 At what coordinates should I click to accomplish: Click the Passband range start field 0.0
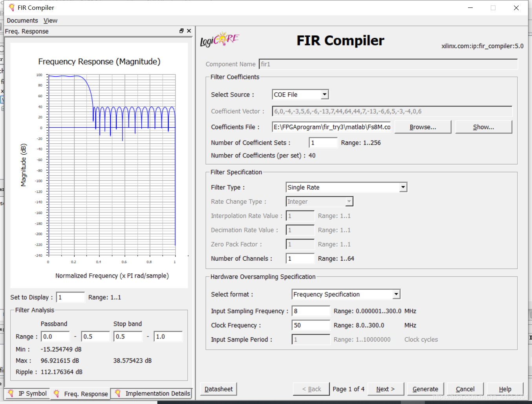click(x=55, y=336)
